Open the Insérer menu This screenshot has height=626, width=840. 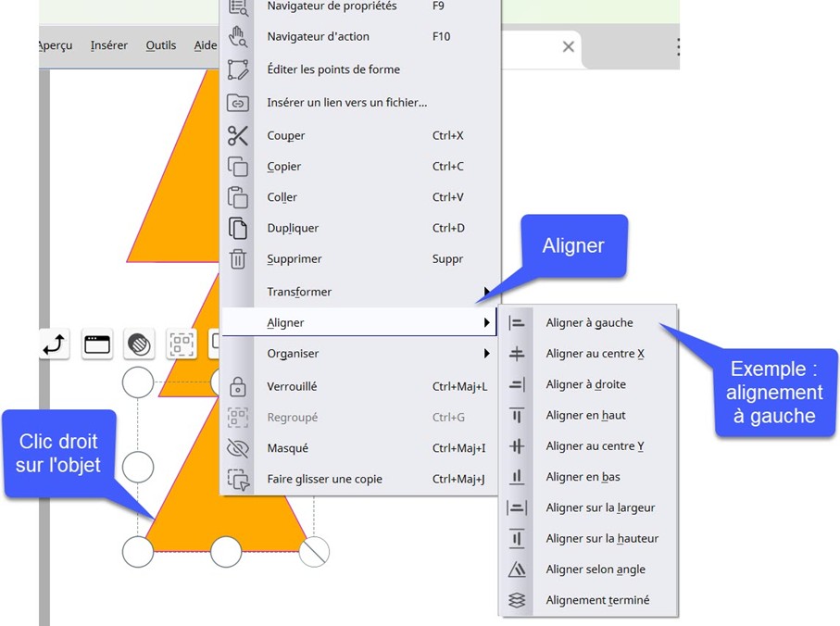click(x=109, y=45)
